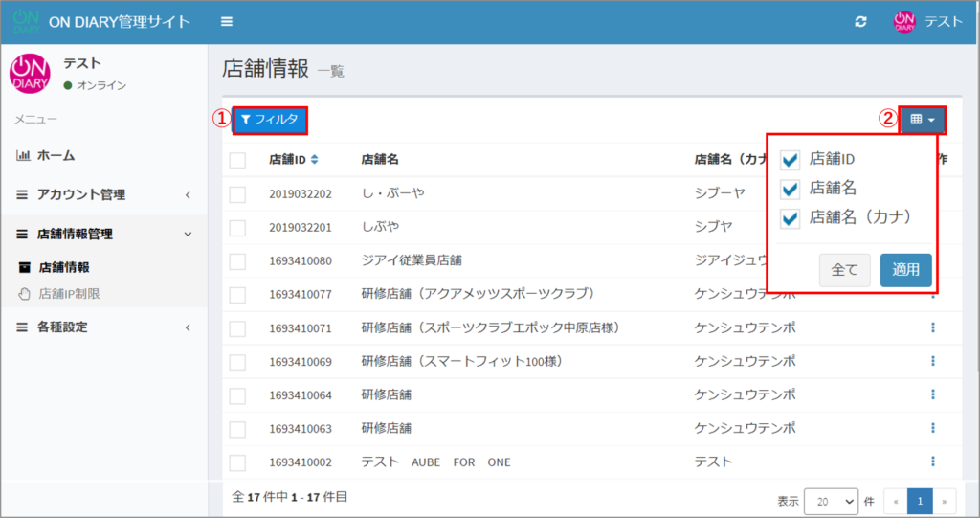Click the テスト user avatar in header
This screenshot has width=980, height=518.
904,21
